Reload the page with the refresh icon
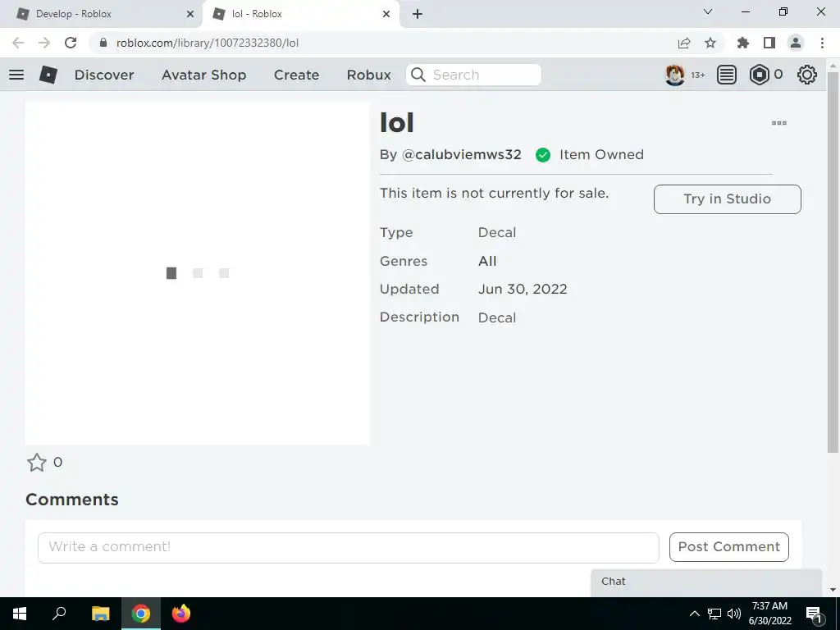Viewport: 840px width, 630px height. [x=71, y=43]
